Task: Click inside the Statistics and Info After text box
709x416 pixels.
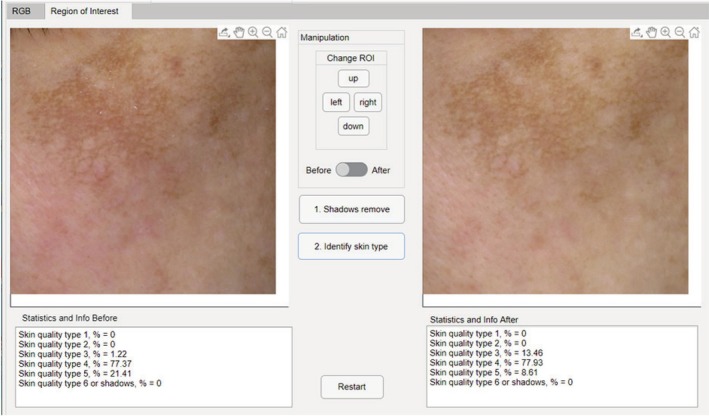Action: click(562, 366)
